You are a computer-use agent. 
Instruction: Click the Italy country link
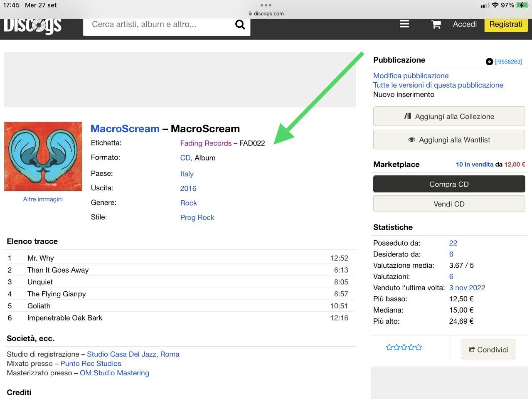187,174
